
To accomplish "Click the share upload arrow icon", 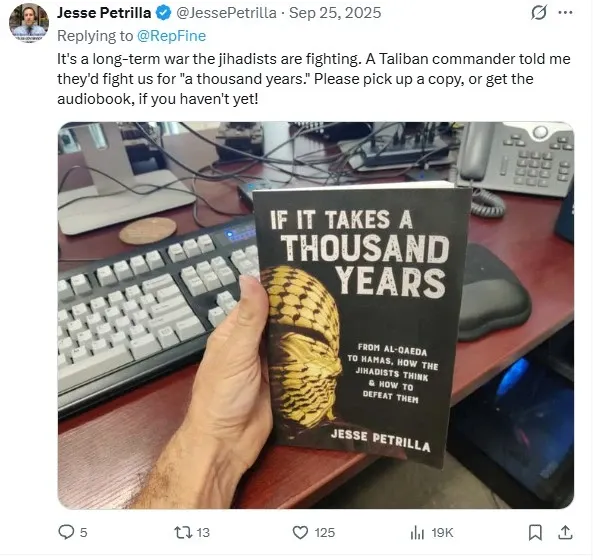I will click(x=565, y=532).
